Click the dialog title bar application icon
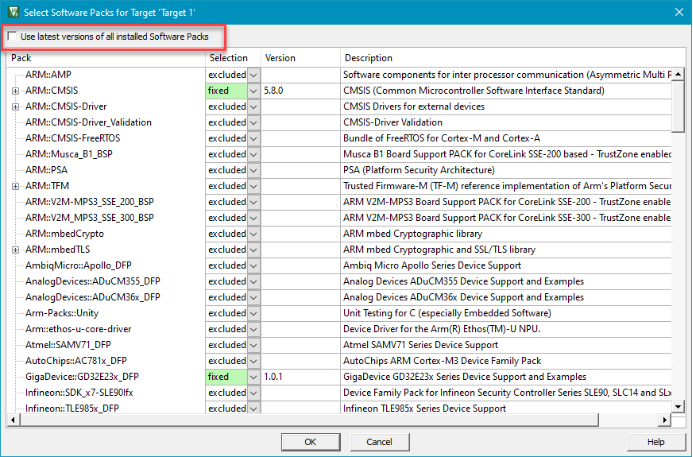693x457 pixels. pos(12,11)
